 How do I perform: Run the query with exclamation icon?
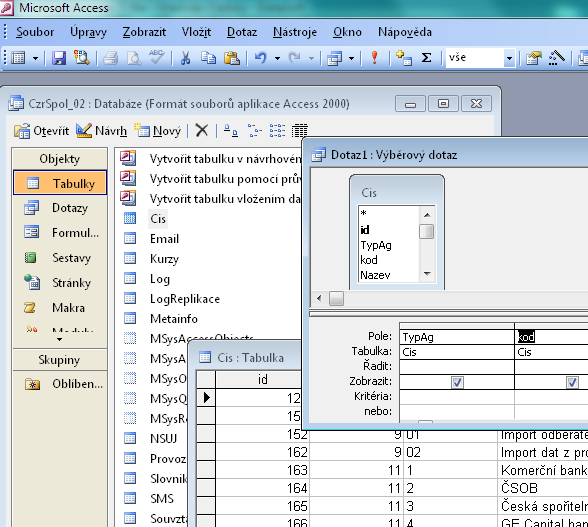pyautogui.click(x=374, y=58)
